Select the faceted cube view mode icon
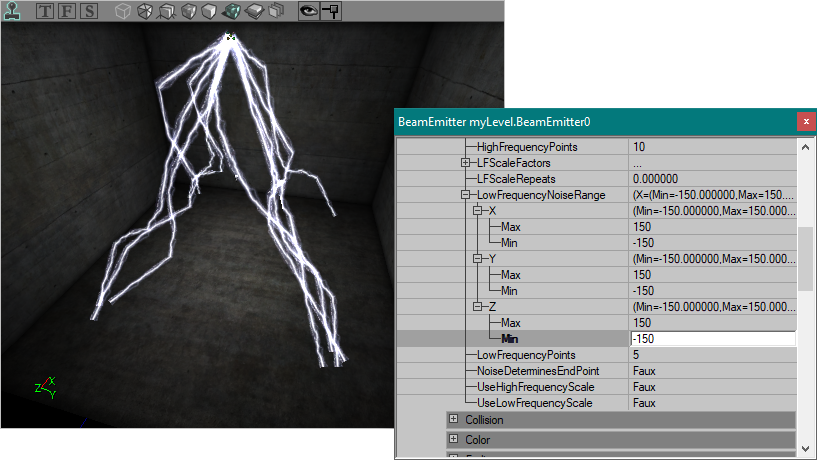Screen dimensions: 817x460 coord(144,11)
